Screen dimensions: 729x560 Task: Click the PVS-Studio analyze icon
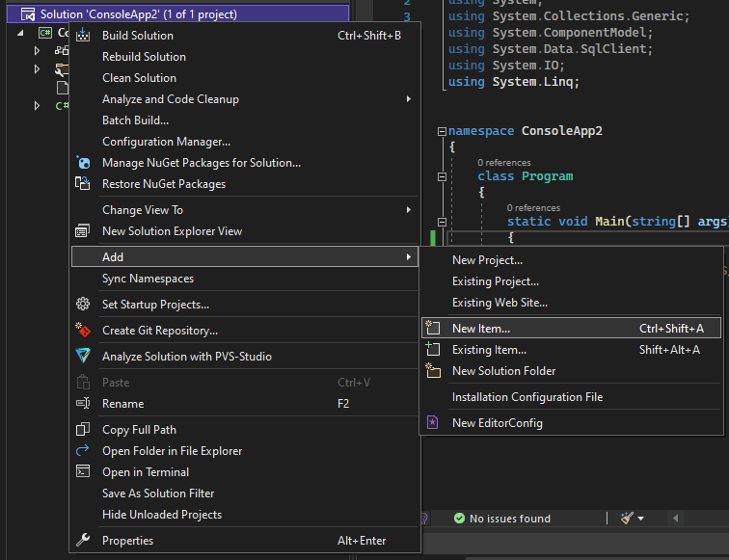click(84, 357)
